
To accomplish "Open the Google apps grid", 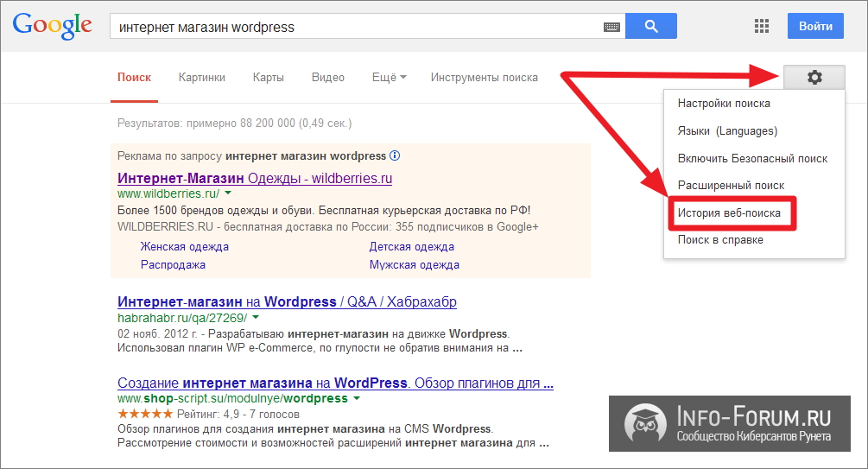I will (x=762, y=26).
